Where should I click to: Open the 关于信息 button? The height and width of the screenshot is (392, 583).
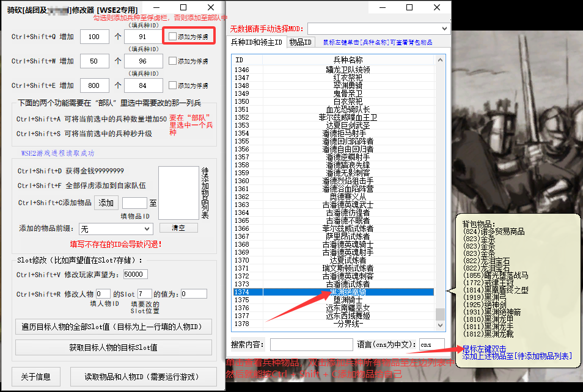[x=36, y=376]
